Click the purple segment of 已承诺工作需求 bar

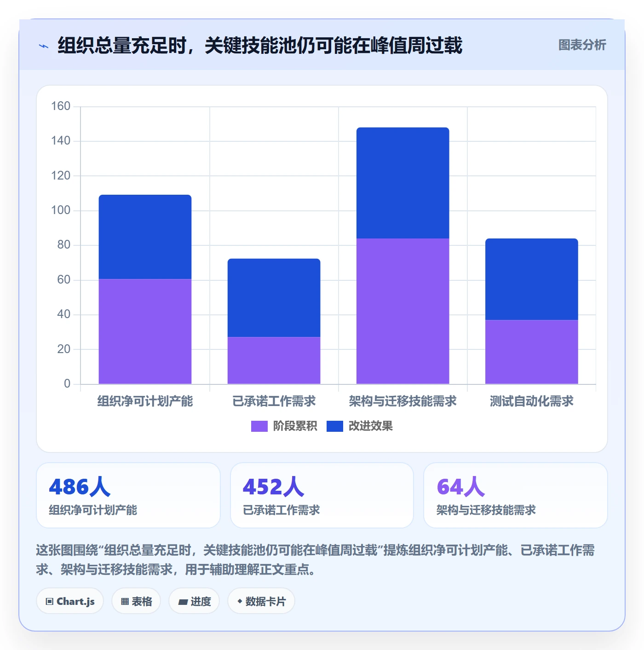(x=274, y=360)
